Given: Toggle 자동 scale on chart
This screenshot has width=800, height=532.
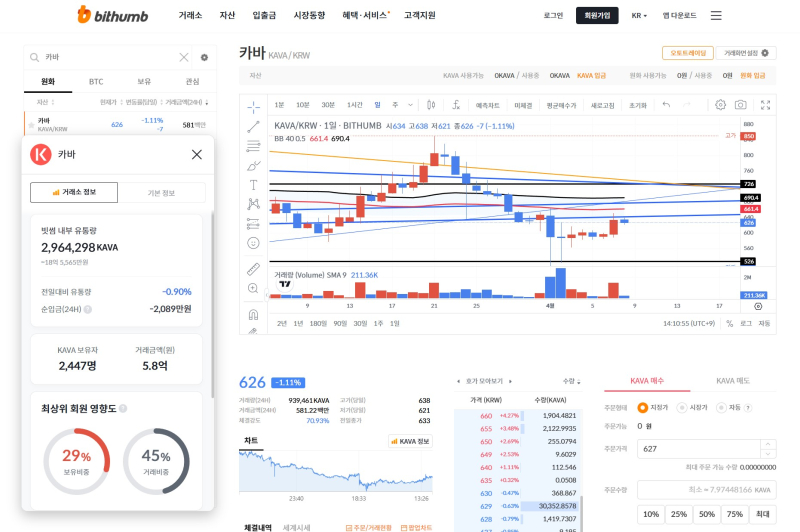Looking at the screenshot, I should [x=764, y=323].
